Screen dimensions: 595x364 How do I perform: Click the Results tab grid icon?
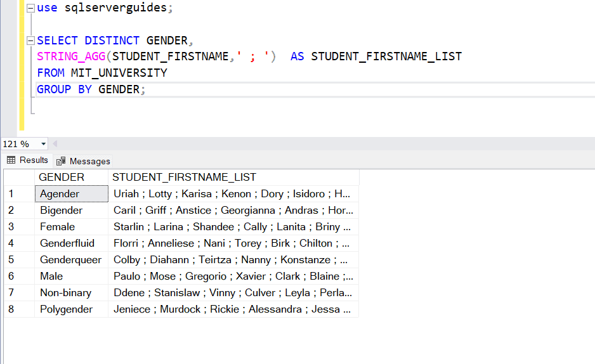click(x=11, y=160)
